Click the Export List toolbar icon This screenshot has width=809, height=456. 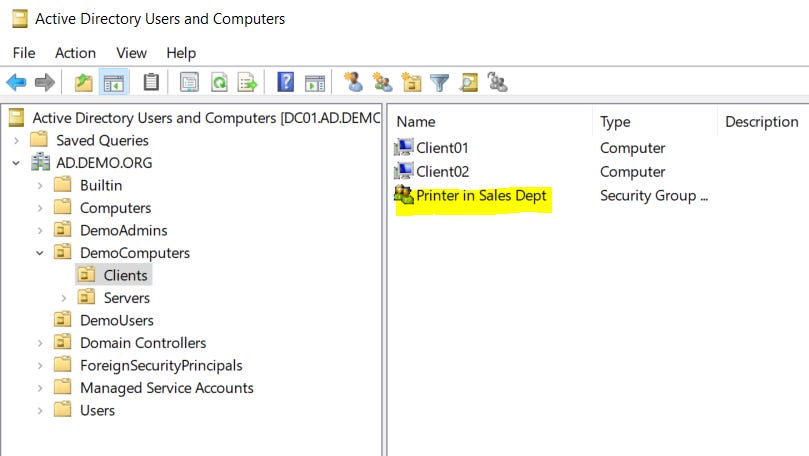pos(248,82)
